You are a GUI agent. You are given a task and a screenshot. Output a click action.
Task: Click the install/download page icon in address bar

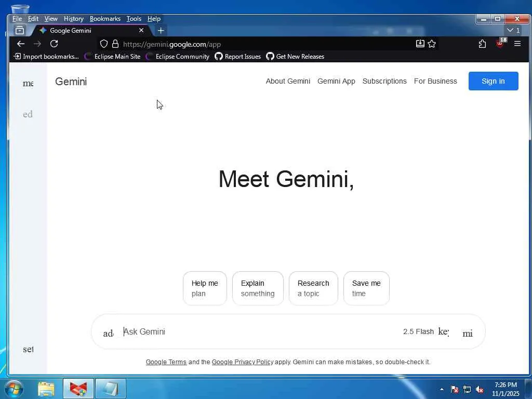(x=420, y=44)
